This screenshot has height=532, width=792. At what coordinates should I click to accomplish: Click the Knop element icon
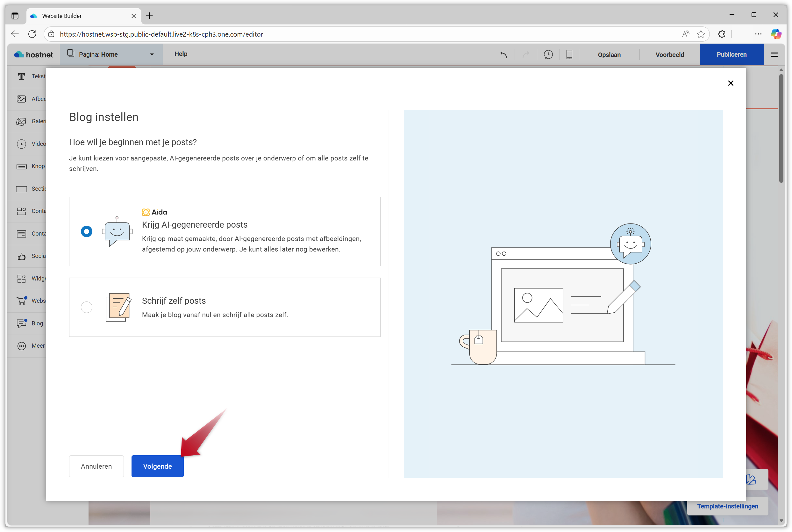(21, 166)
